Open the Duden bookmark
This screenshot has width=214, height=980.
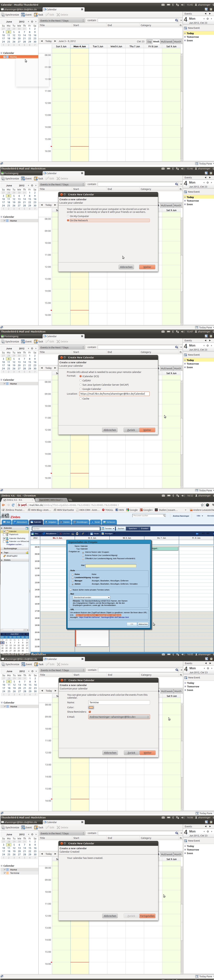166,510
